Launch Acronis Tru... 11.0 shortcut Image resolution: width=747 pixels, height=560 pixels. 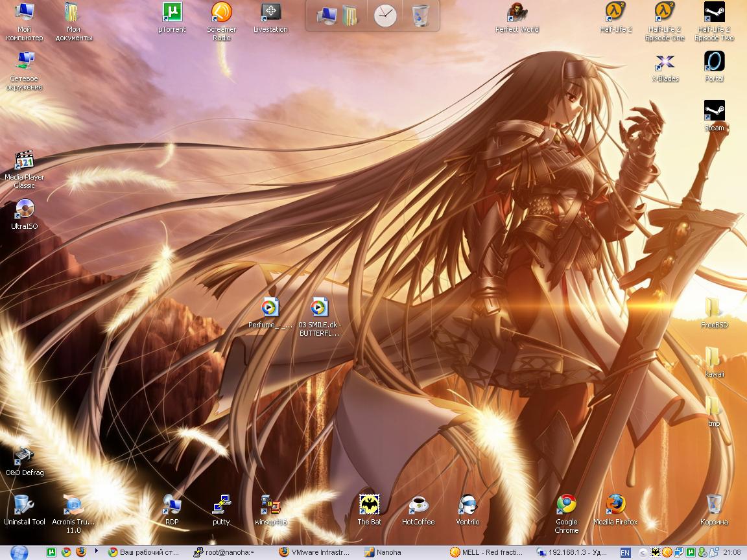[x=73, y=514]
